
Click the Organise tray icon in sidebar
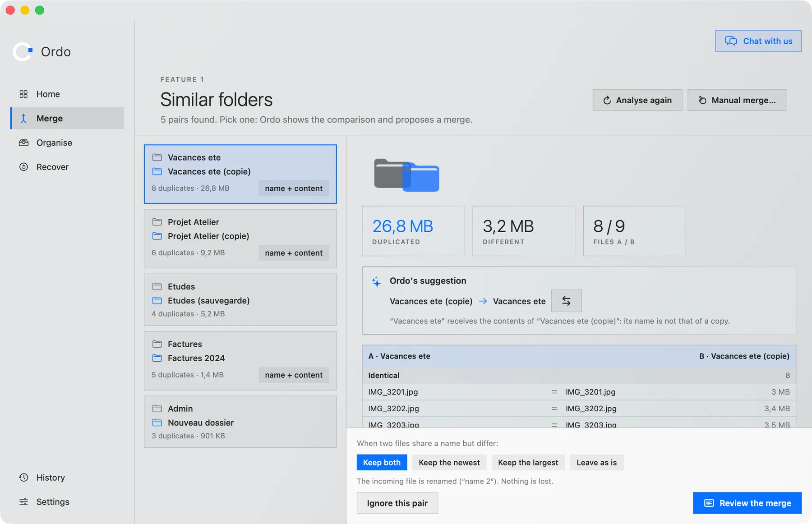[23, 142]
